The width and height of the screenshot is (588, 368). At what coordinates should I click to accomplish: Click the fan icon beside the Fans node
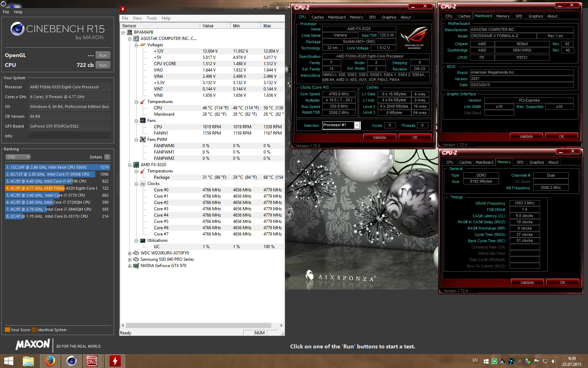pyautogui.click(x=143, y=121)
